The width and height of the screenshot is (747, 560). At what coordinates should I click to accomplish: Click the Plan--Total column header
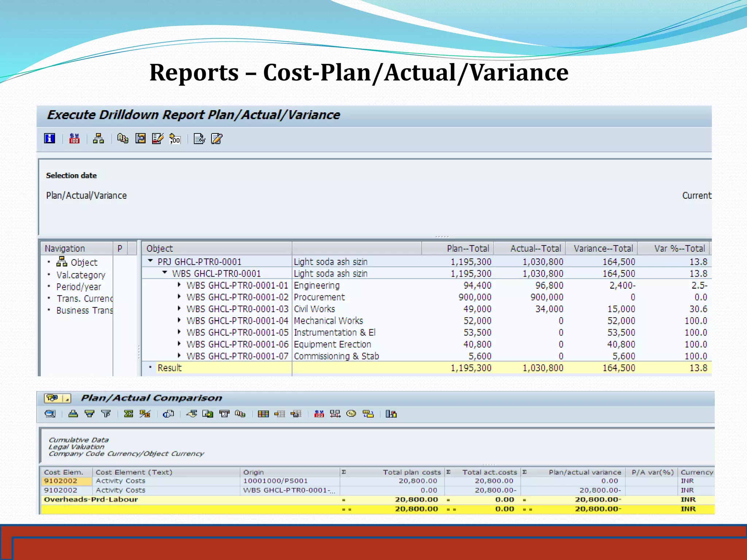point(458,249)
